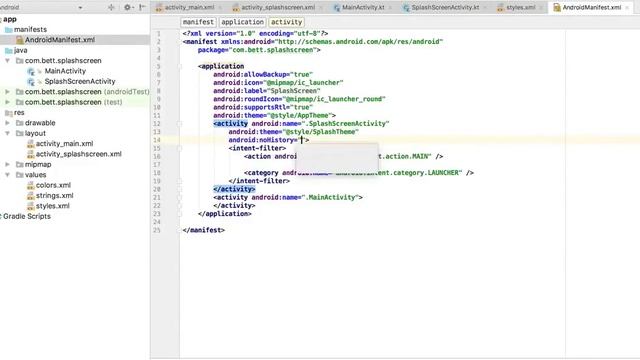Expand com.bett.splashscreen (test) package

[7, 102]
